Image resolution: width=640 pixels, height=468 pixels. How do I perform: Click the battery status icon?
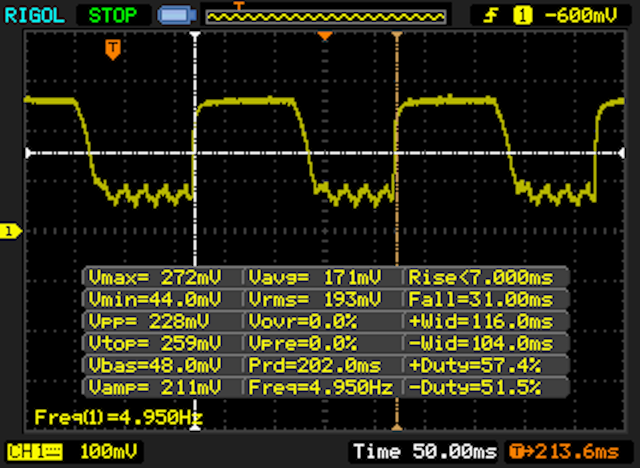click(177, 16)
